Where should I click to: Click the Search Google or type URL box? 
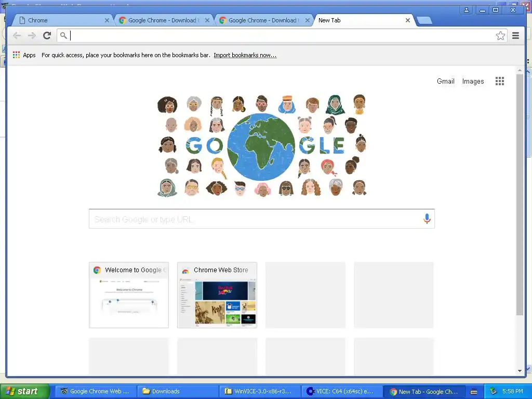pos(262,219)
